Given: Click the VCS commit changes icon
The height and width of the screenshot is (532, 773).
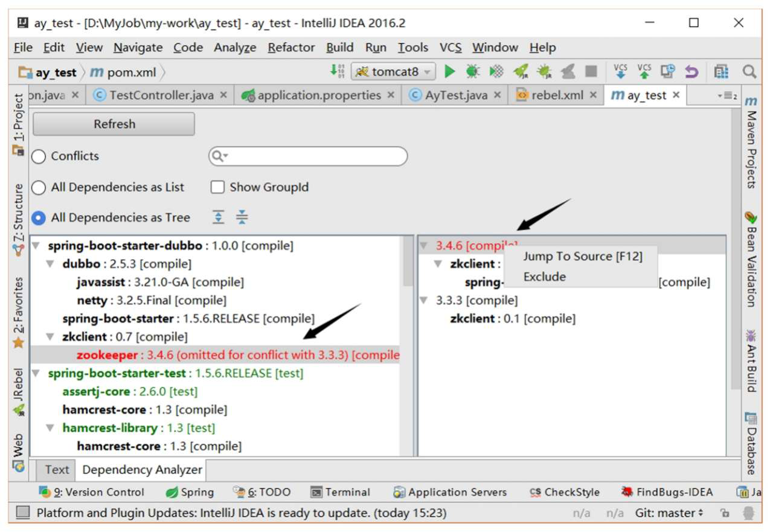Looking at the screenshot, I should tap(644, 71).
